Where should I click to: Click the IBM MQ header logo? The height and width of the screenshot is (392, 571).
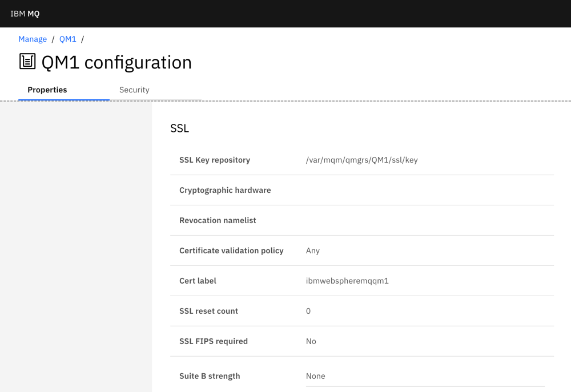pyautogui.click(x=25, y=14)
